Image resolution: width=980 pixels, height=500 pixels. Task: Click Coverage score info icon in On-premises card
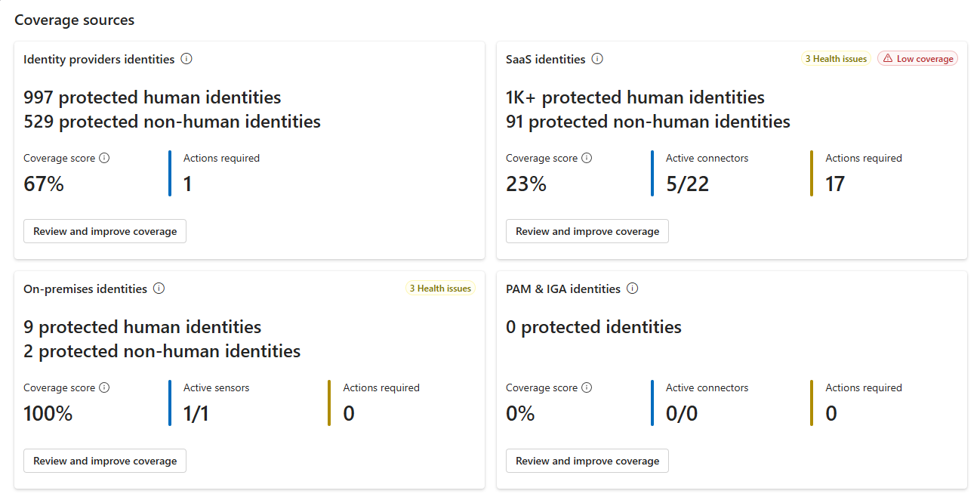(104, 388)
